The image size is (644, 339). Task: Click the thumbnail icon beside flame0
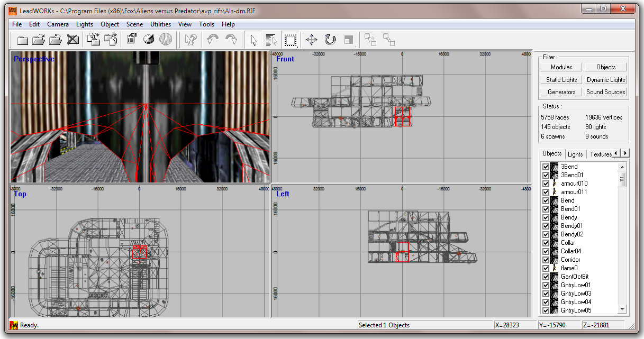point(554,268)
